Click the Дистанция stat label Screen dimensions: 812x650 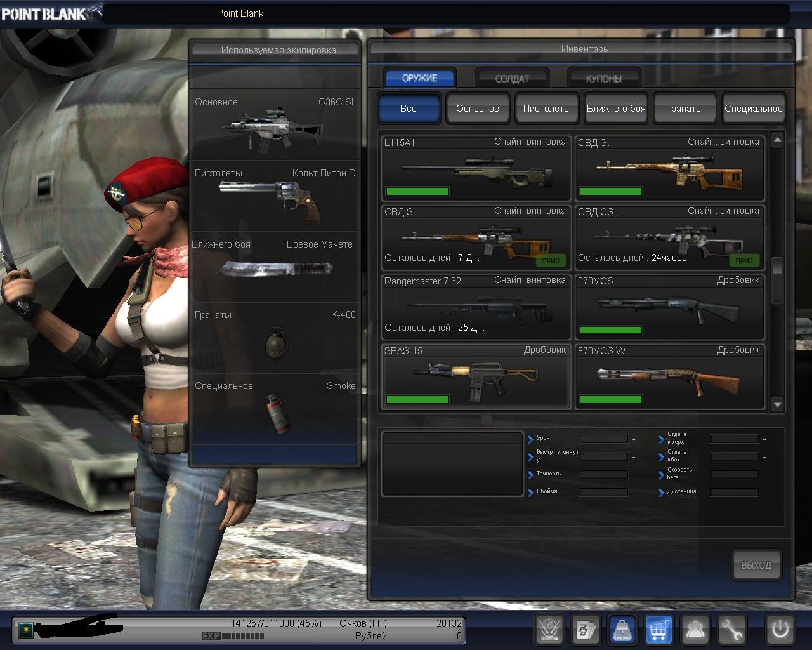(x=681, y=491)
